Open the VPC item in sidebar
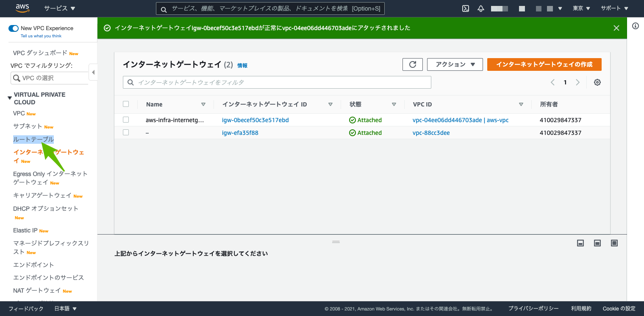 19,113
